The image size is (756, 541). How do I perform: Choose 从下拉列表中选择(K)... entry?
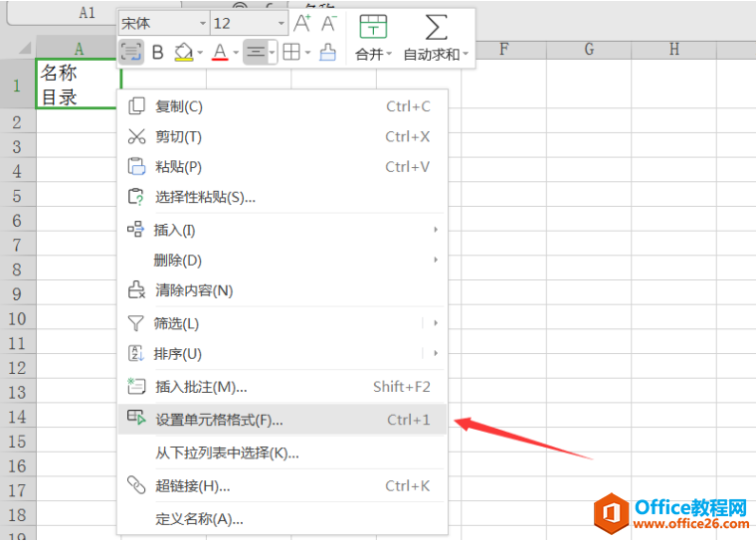(283, 452)
